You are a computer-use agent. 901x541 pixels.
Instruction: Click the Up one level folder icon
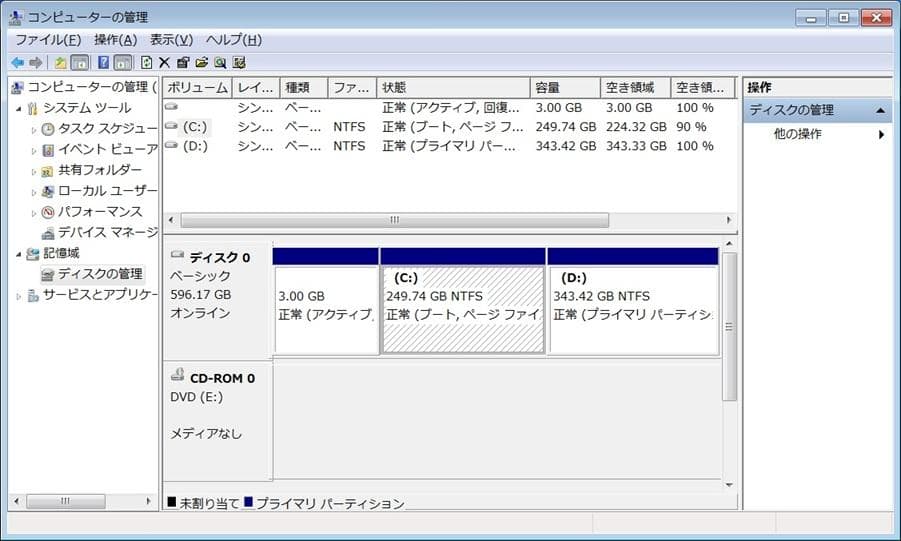[60, 62]
